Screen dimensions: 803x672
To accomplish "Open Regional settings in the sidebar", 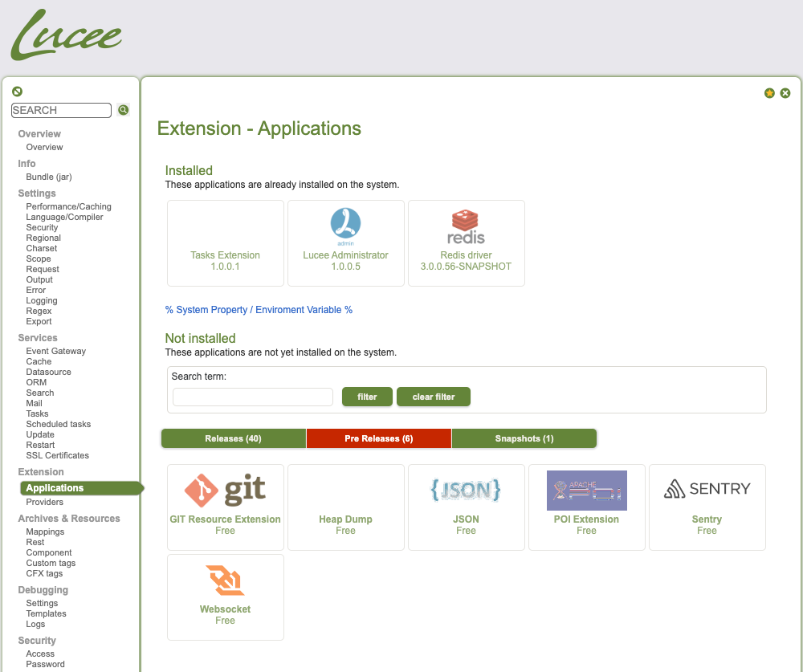I will [x=43, y=238].
